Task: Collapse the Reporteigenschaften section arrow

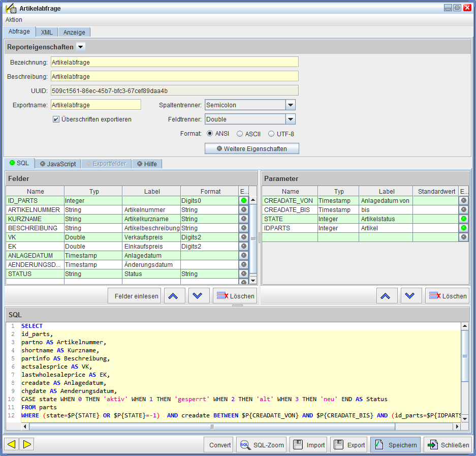Action: tap(81, 47)
